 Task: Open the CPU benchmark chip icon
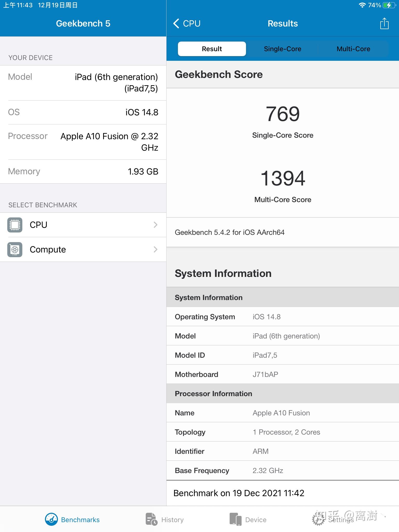point(15,225)
